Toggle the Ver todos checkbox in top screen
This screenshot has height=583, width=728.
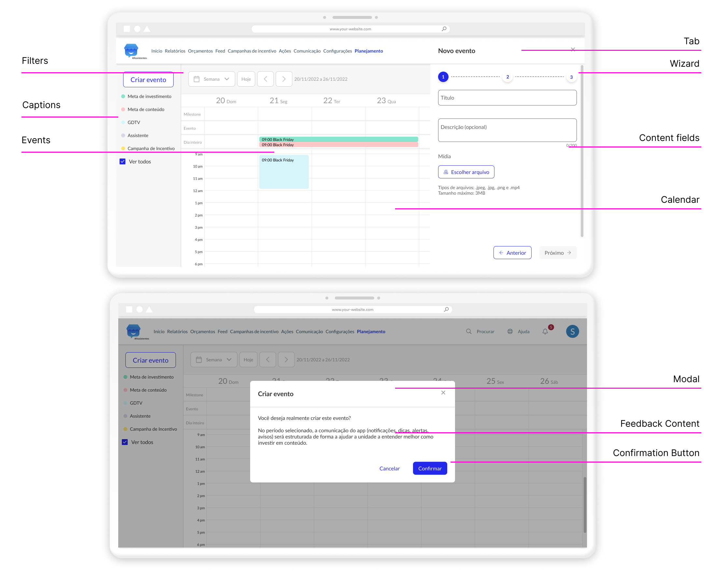pyautogui.click(x=122, y=161)
